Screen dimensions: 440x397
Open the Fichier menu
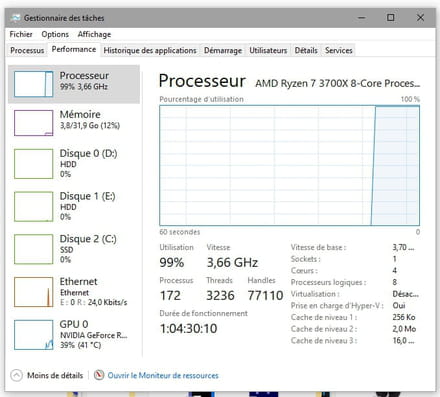21,34
